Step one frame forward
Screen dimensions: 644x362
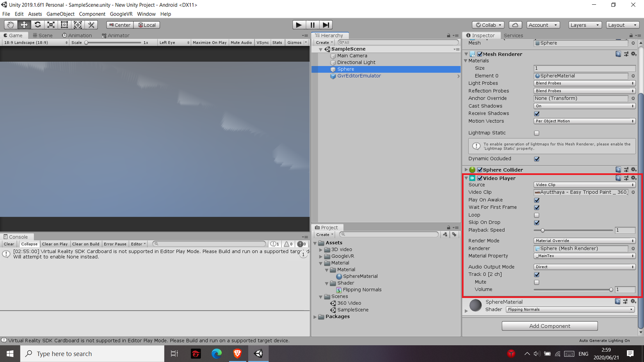pyautogui.click(x=326, y=25)
